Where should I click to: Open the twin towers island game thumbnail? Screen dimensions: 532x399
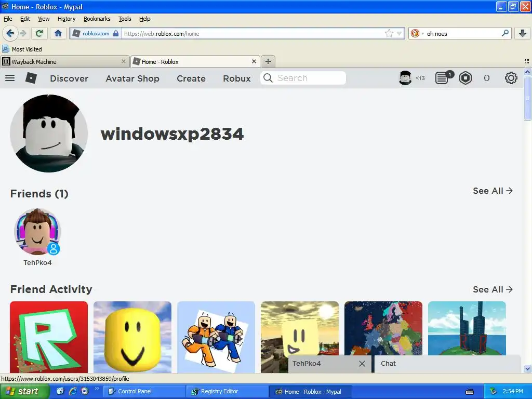click(x=467, y=328)
